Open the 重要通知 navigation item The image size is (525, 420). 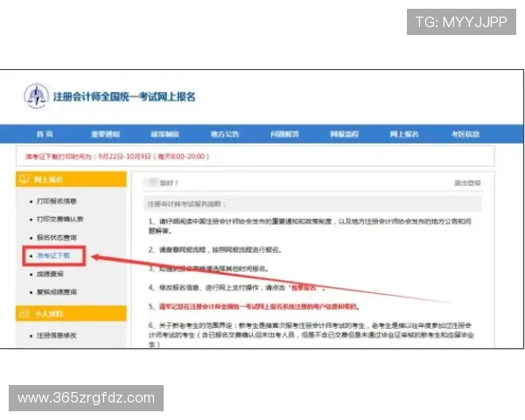(x=106, y=134)
